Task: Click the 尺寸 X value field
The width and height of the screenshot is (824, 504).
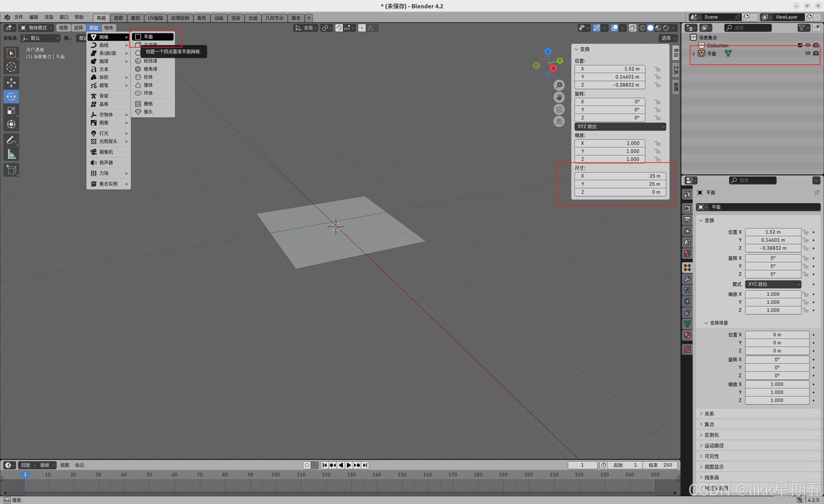Action: point(620,176)
